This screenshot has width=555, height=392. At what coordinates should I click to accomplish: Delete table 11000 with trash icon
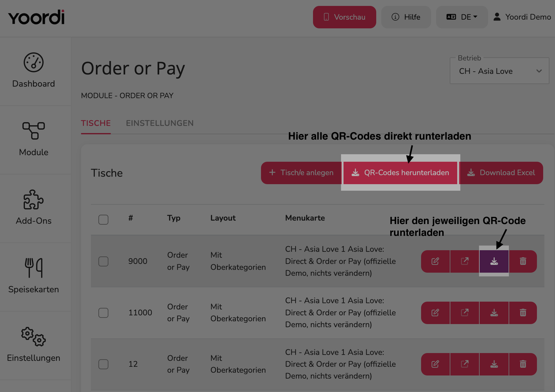523,313
